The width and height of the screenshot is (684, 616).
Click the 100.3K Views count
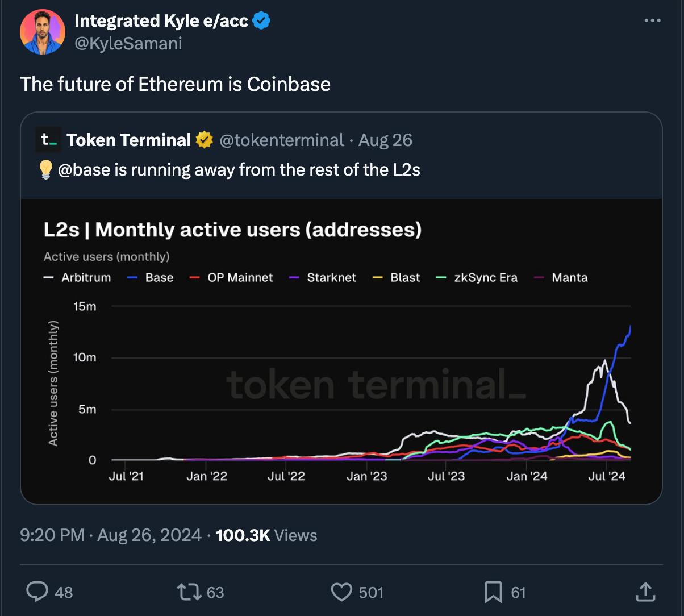(266, 535)
